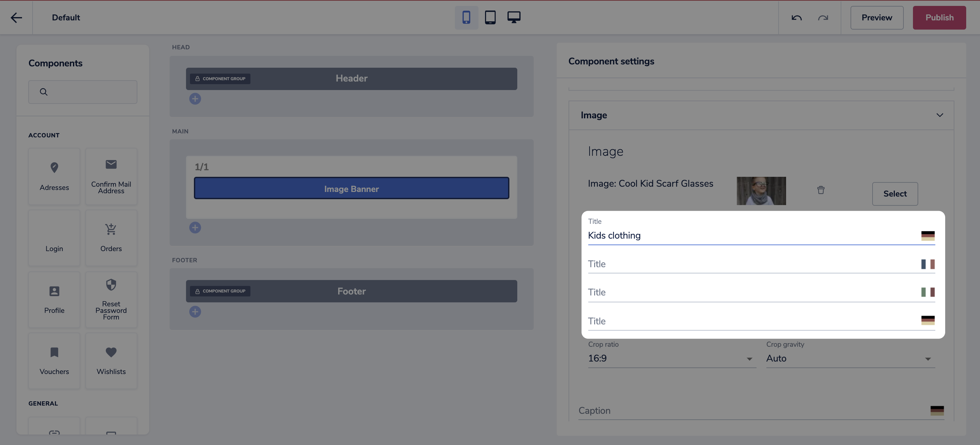
Task: Click the back arrow icon
Action: tap(16, 17)
